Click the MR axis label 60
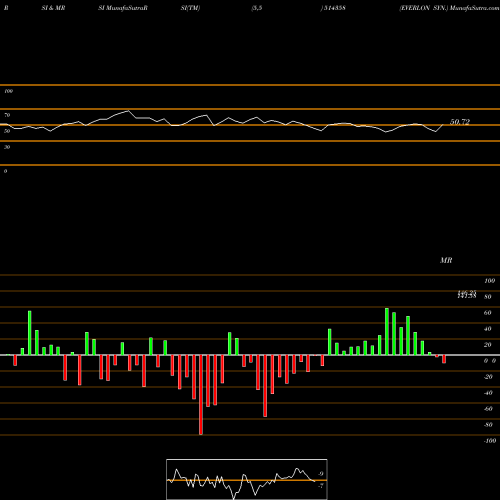Screen dimensions: 500x500 coord(488,313)
